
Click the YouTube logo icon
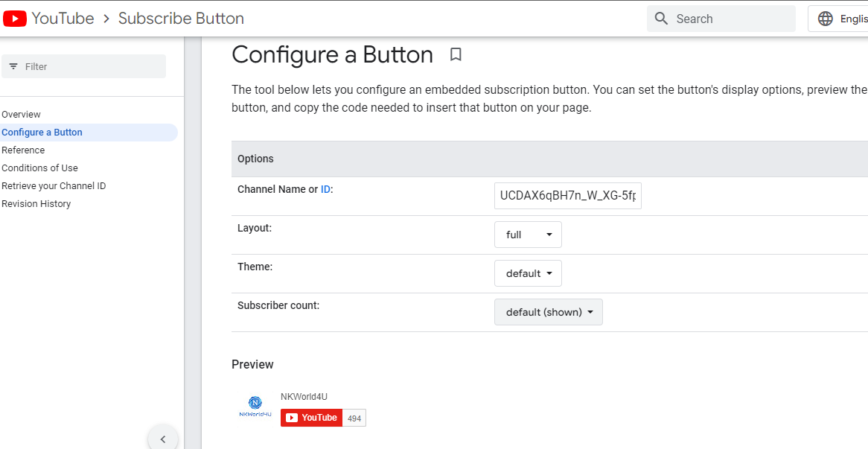tap(14, 19)
